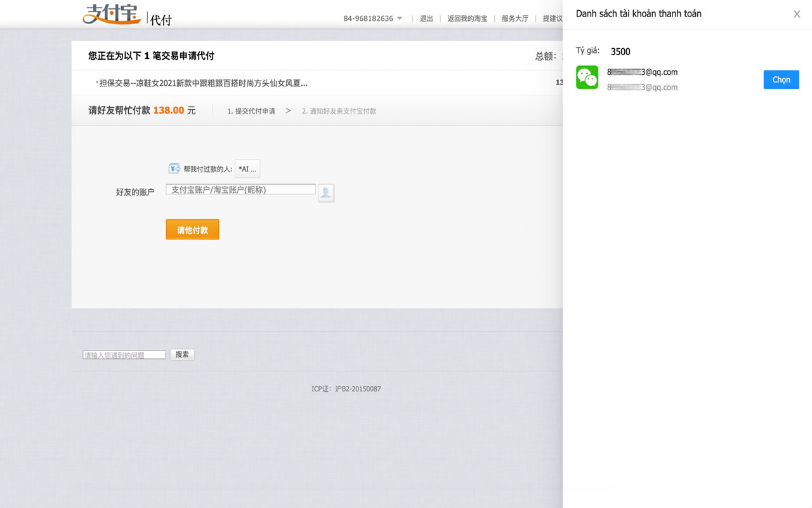The height and width of the screenshot is (508, 812).
Task: Click the blue payment icon before 帮我付过款的人
Action: point(174,168)
